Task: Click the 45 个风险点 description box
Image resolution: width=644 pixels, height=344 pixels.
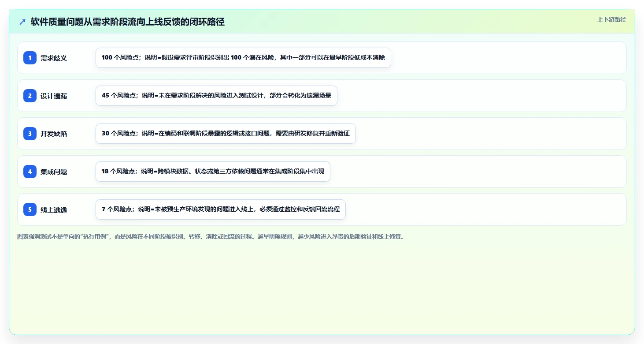Action: pos(216,96)
